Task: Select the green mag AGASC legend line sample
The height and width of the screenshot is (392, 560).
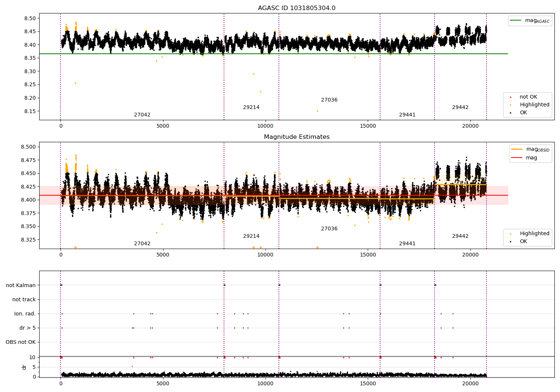Action: 516,21
